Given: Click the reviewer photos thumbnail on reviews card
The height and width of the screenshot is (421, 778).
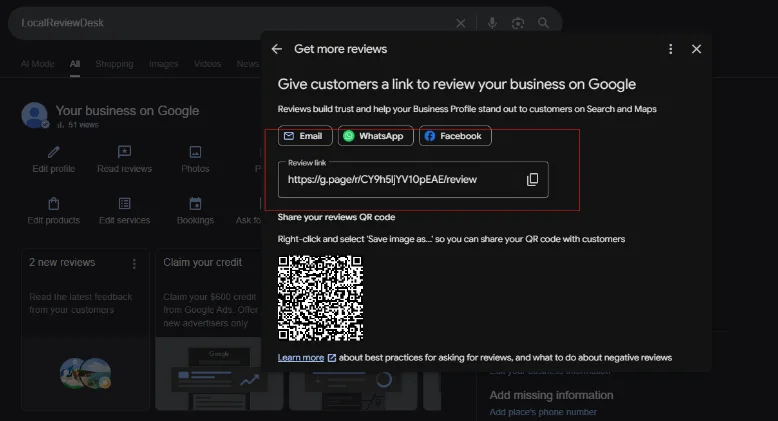Looking at the screenshot, I should [85, 373].
